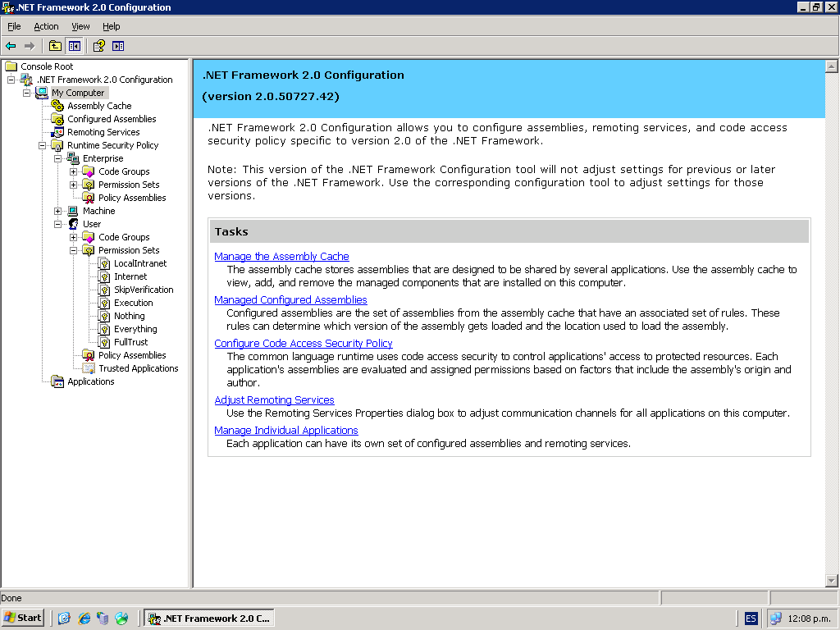
Task: Click the Up One Level toolbar icon
Action: tap(55, 46)
